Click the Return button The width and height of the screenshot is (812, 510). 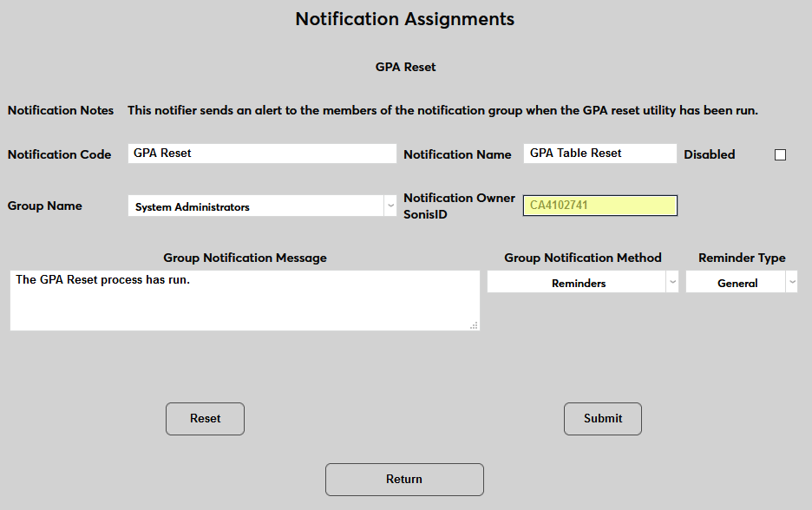pos(404,479)
